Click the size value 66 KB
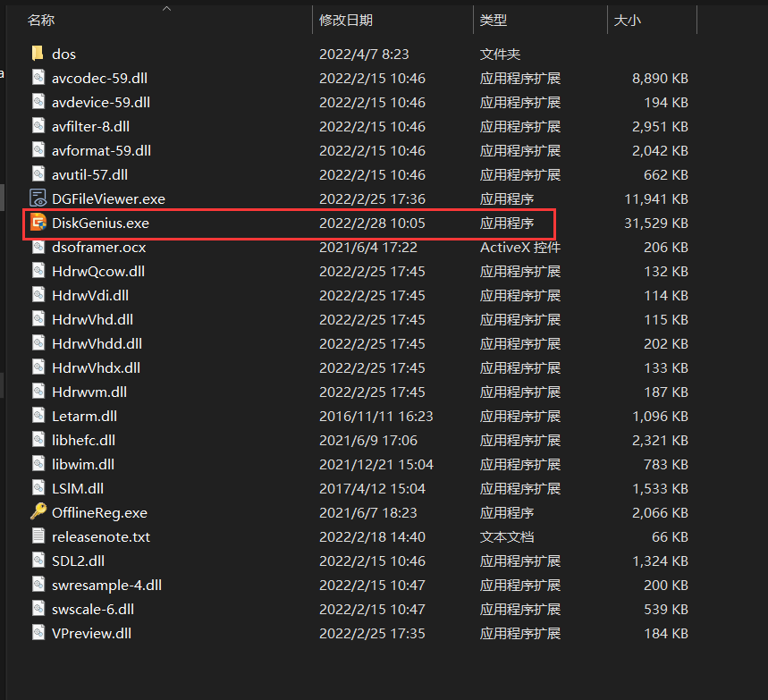 (670, 537)
